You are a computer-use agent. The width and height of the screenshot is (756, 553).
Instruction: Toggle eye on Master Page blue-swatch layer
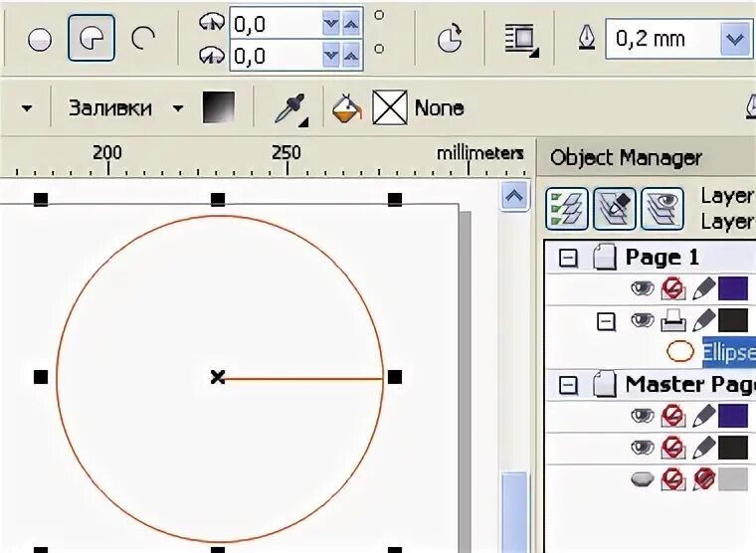[643, 416]
